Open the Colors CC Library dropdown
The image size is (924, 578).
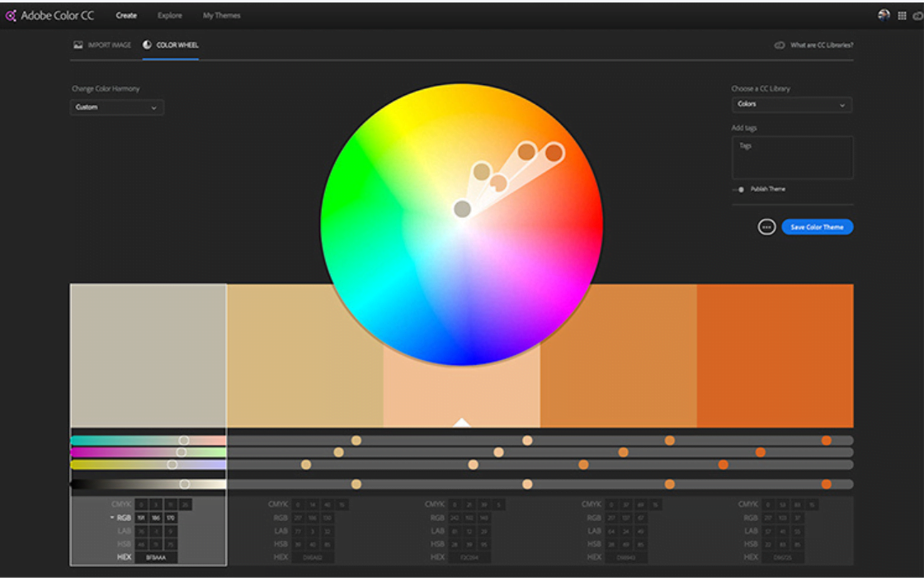point(791,104)
